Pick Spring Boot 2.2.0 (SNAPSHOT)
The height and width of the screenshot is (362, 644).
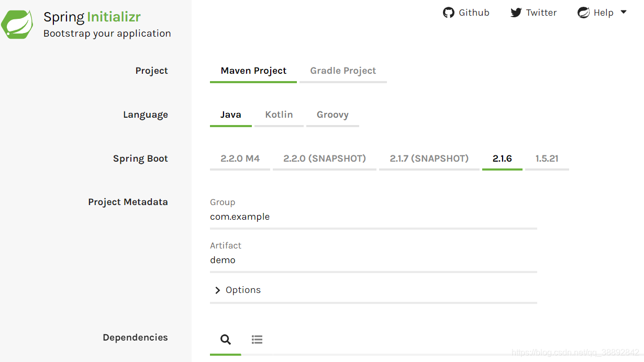325,159
